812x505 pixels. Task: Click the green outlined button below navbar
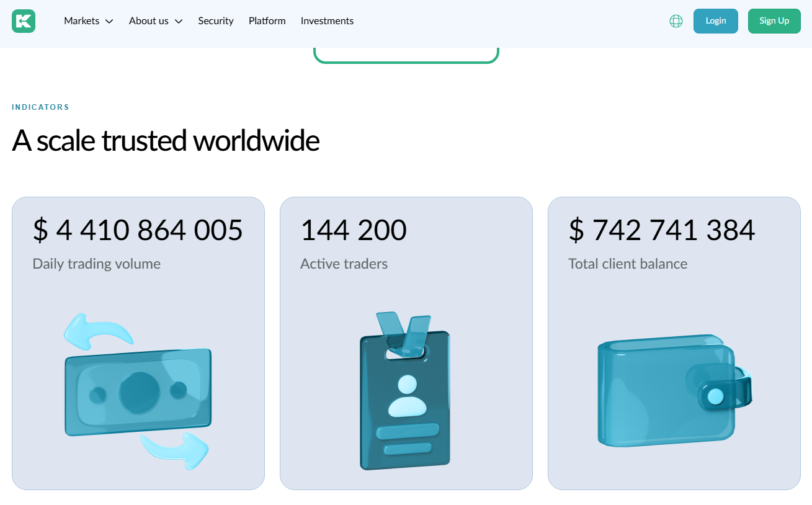click(406, 56)
